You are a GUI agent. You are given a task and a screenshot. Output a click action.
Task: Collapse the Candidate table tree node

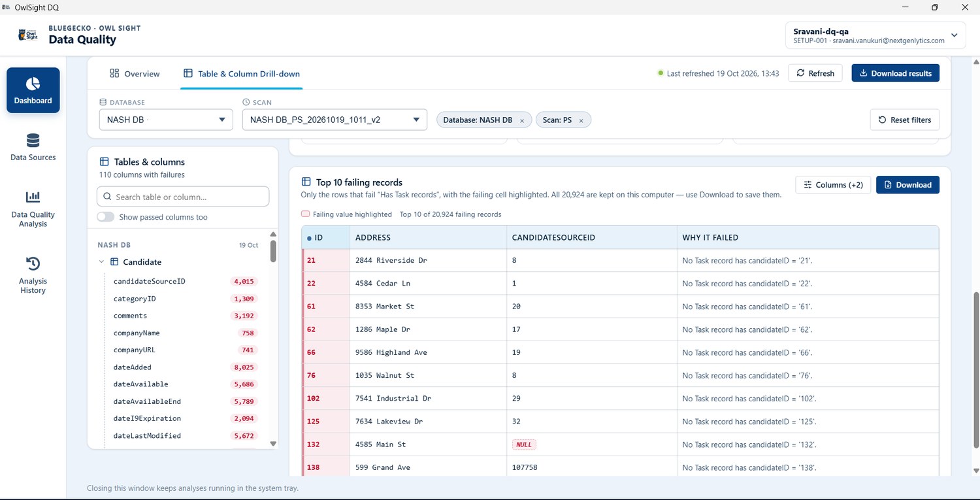pyautogui.click(x=101, y=262)
